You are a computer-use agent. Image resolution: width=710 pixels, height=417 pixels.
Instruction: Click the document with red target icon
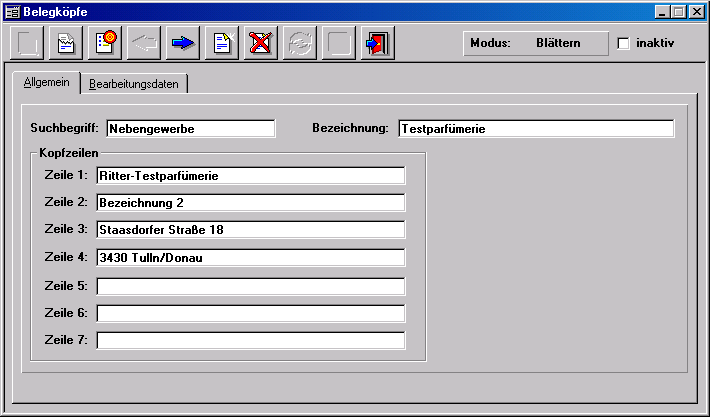(105, 43)
